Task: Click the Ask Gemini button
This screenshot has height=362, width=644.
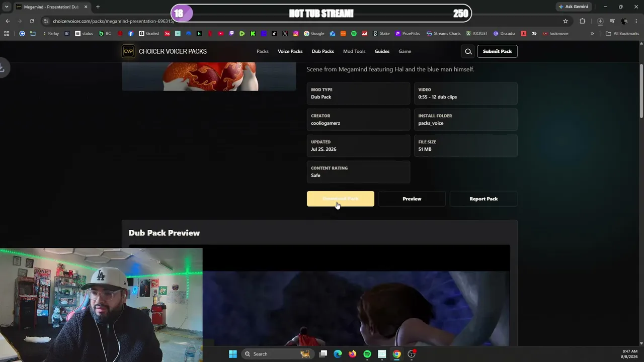Action: (573, 7)
